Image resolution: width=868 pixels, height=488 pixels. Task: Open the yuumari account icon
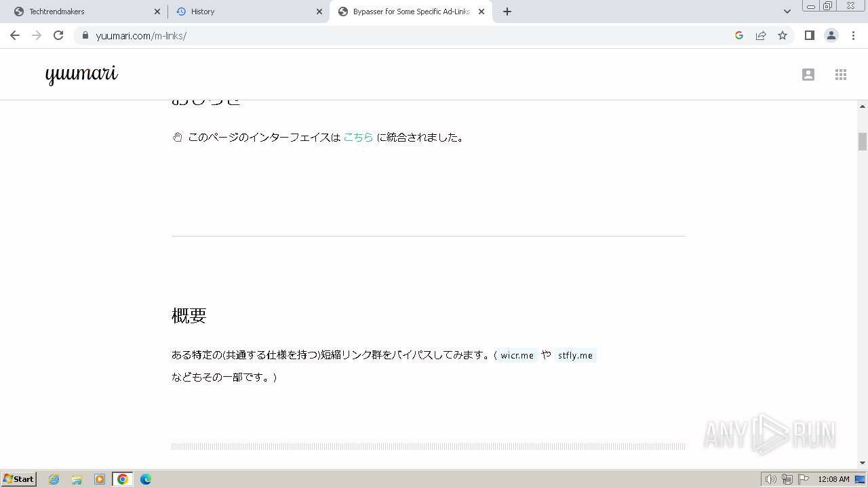click(808, 75)
